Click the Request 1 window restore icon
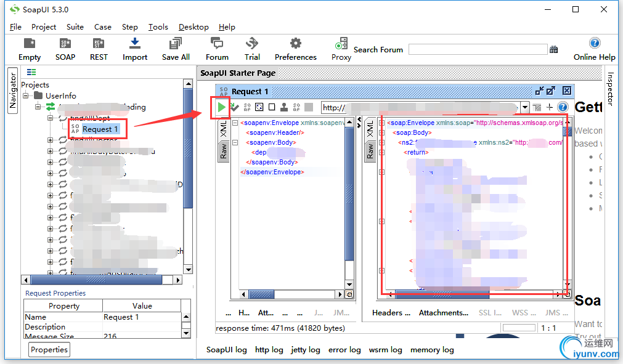 (539, 91)
